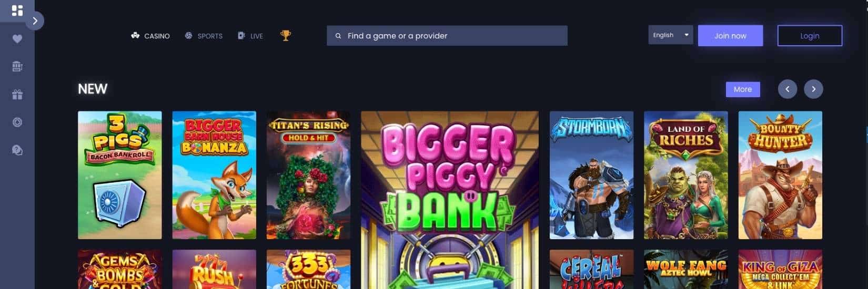Open the dashboard grid icon in sidebar

17,11
